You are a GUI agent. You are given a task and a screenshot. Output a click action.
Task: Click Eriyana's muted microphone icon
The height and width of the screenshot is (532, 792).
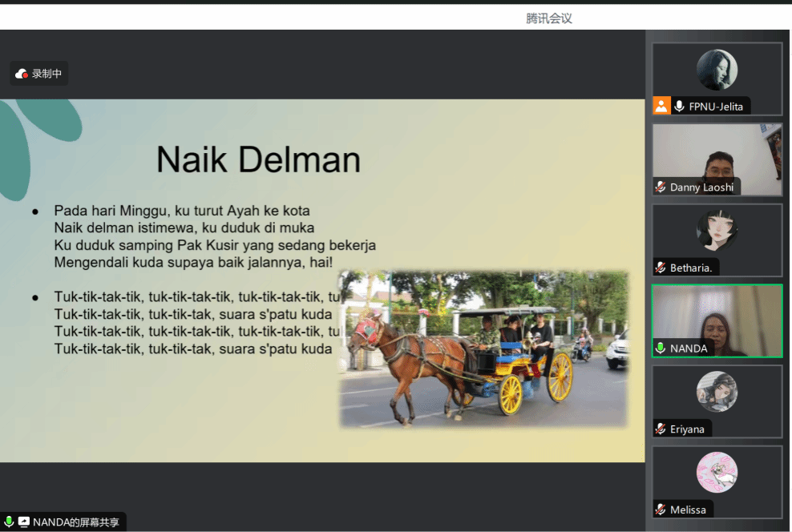[x=661, y=429]
